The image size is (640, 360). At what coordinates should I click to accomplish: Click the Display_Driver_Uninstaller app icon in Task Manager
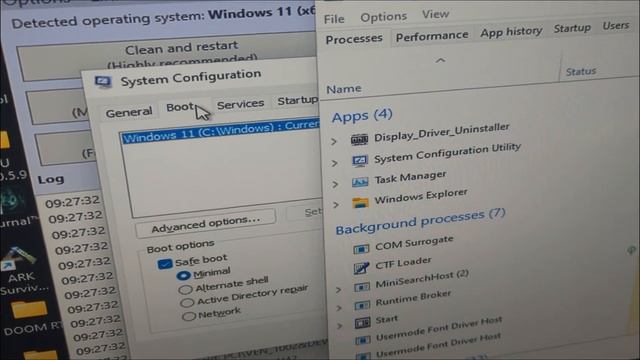(x=359, y=140)
